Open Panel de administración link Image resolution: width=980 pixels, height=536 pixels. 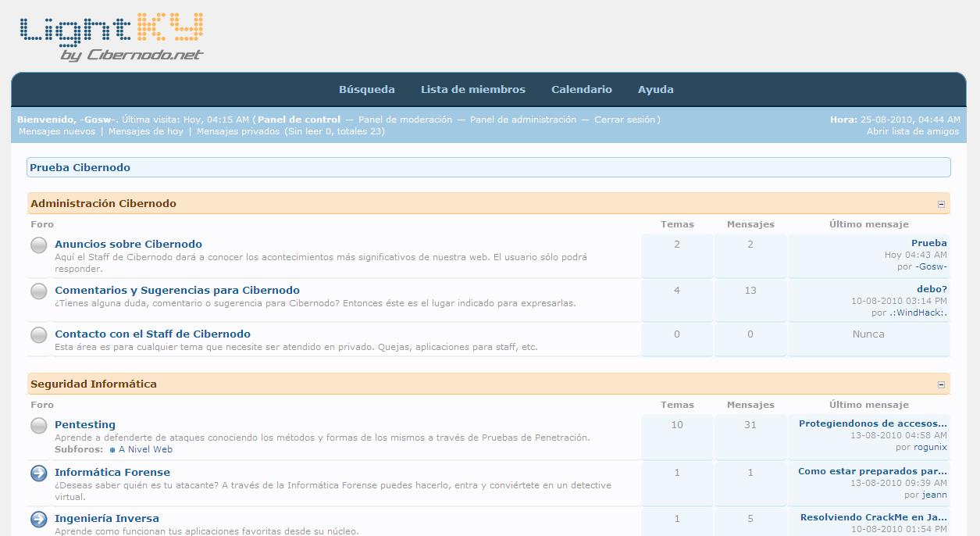[523, 120]
